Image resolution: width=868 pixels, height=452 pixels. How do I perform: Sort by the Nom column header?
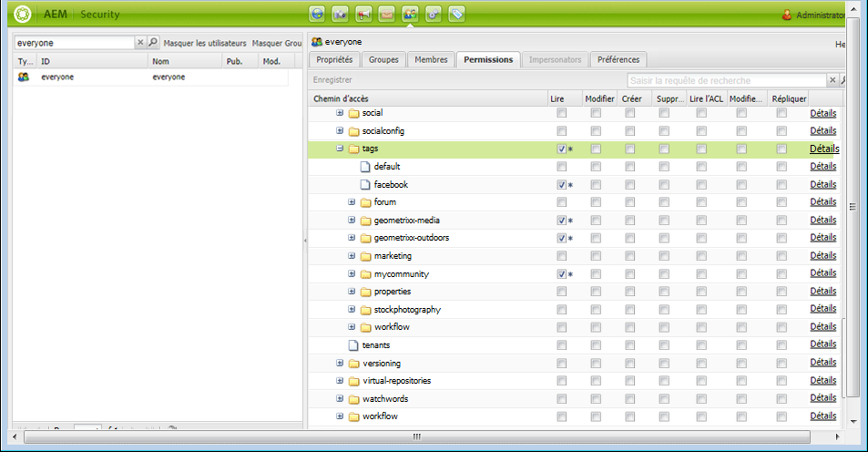(184, 61)
